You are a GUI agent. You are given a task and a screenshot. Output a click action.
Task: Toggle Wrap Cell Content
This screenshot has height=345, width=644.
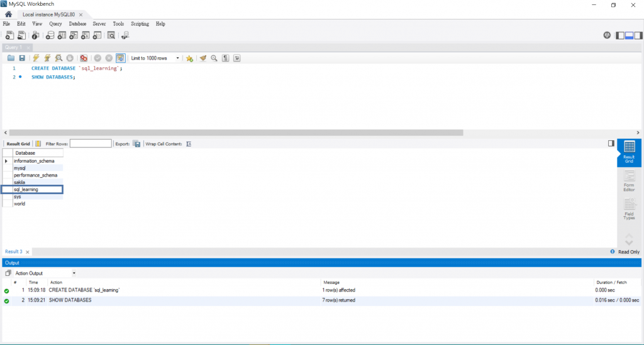click(x=189, y=144)
